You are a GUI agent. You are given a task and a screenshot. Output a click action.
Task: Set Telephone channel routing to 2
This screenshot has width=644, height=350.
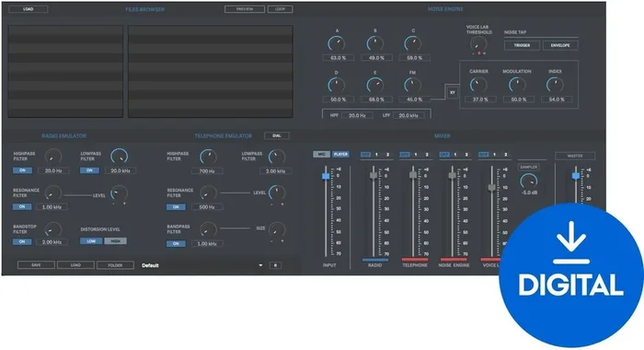click(427, 155)
